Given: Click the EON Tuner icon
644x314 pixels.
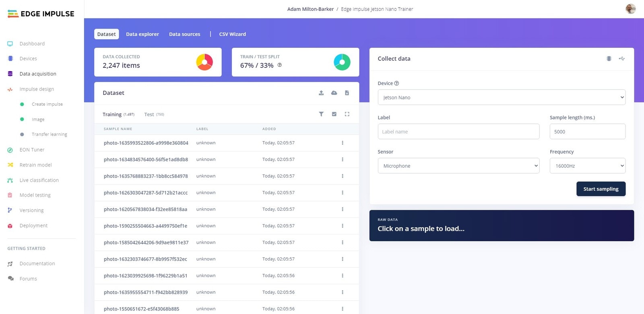Looking at the screenshot, I should [x=10, y=150].
